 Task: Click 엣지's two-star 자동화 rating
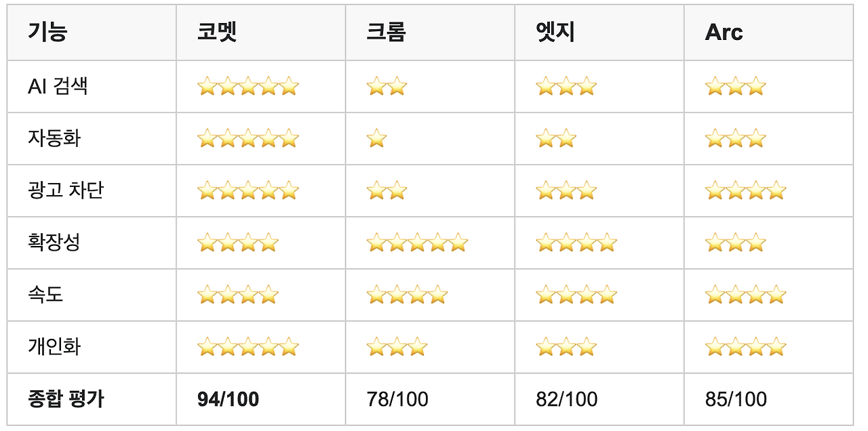556,139
